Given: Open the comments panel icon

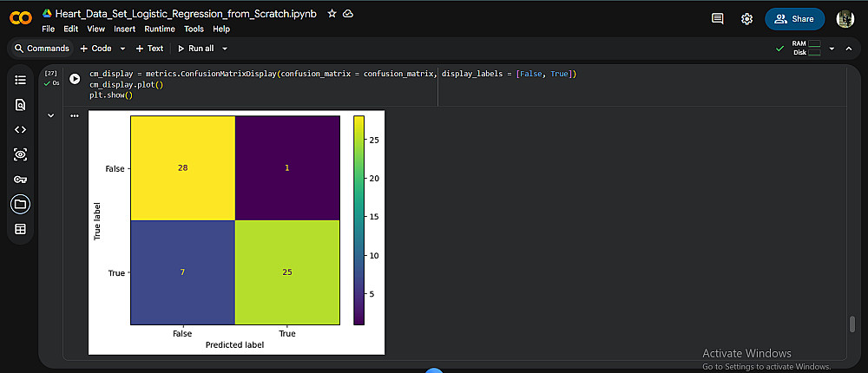Looking at the screenshot, I should (717, 18).
